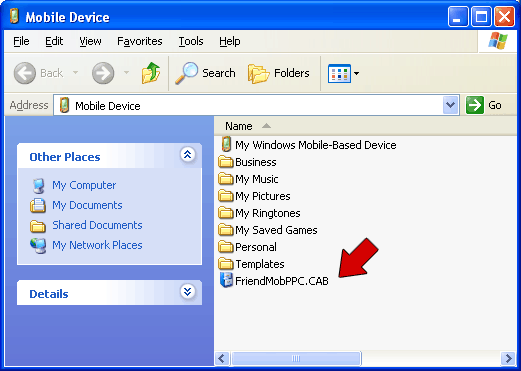Click the 'Business' folder name
Screen dimensions: 521x371
pyautogui.click(x=256, y=162)
